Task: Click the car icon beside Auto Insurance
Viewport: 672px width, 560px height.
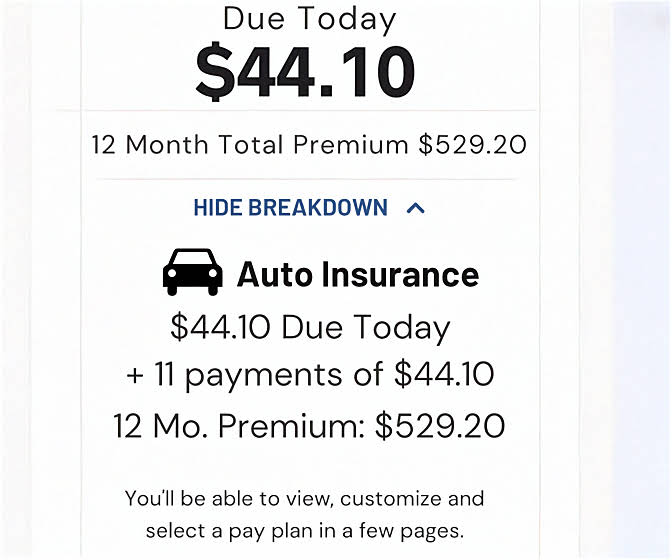Action: click(192, 272)
